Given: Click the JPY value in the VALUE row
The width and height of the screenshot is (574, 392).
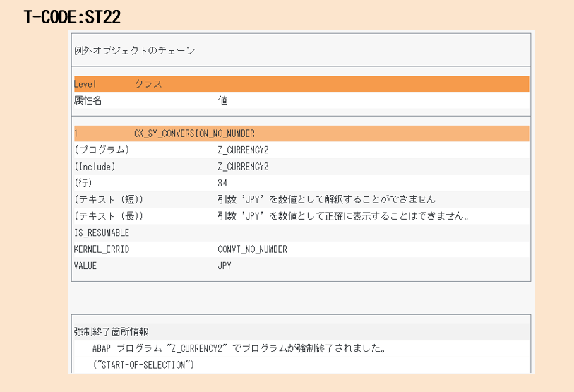Looking at the screenshot, I should click(x=225, y=266).
